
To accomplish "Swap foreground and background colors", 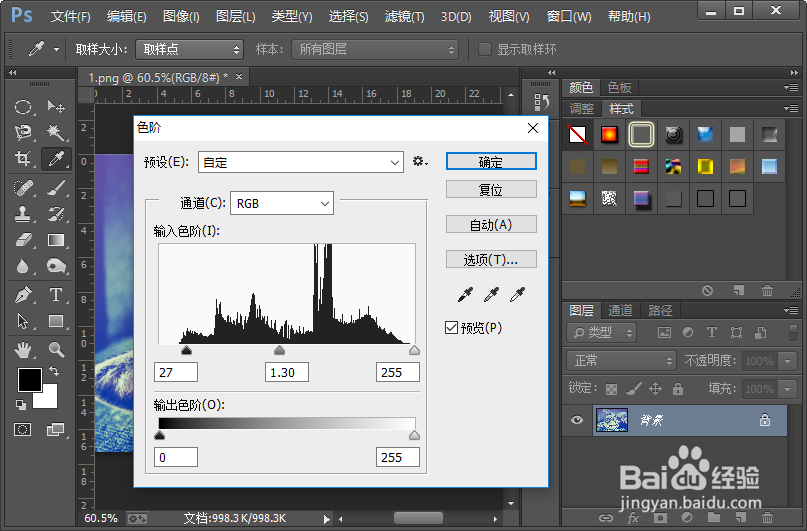I will (x=54, y=370).
